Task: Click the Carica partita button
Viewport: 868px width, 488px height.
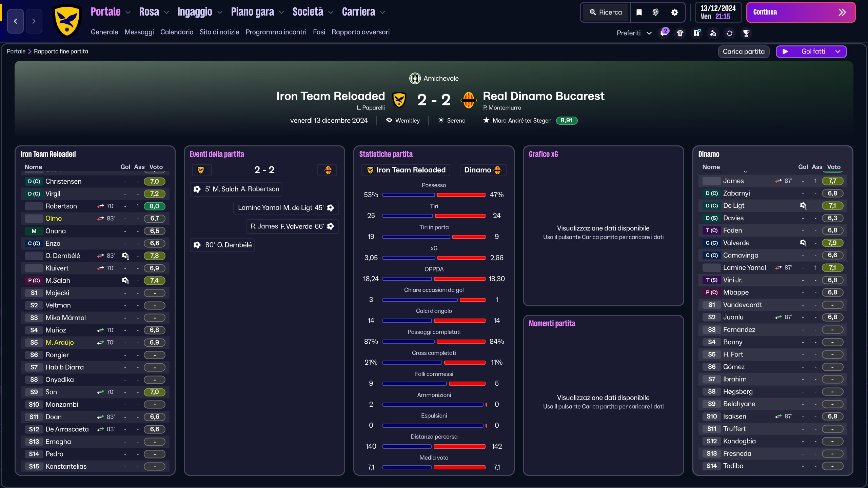Action: 744,52
